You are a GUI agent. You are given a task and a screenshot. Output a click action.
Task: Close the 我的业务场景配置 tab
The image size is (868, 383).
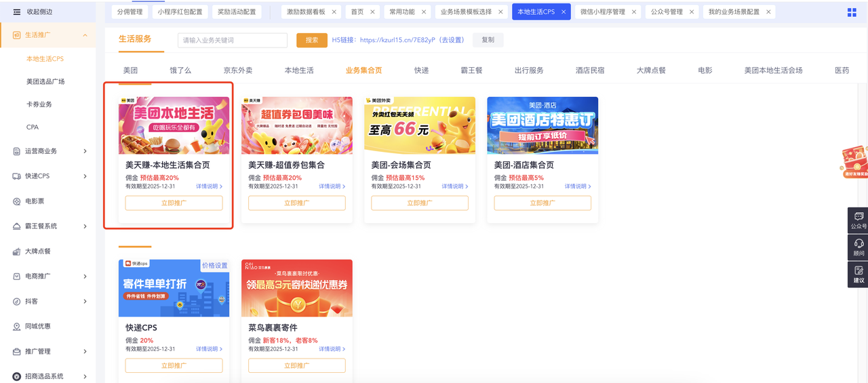pyautogui.click(x=768, y=12)
